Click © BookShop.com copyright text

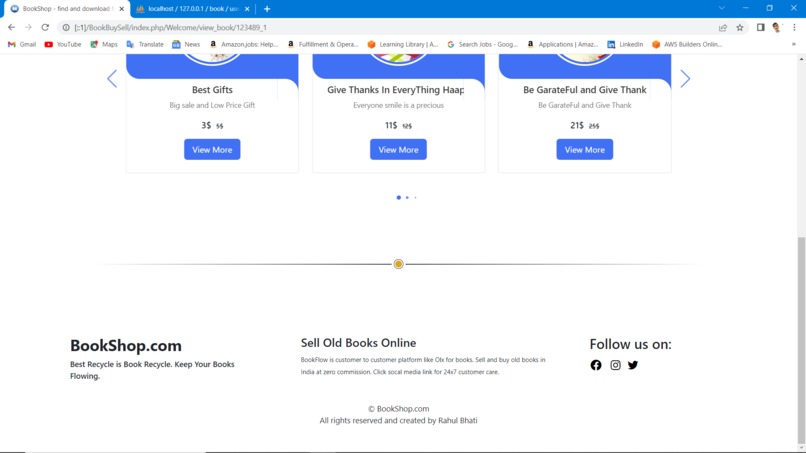pos(398,409)
